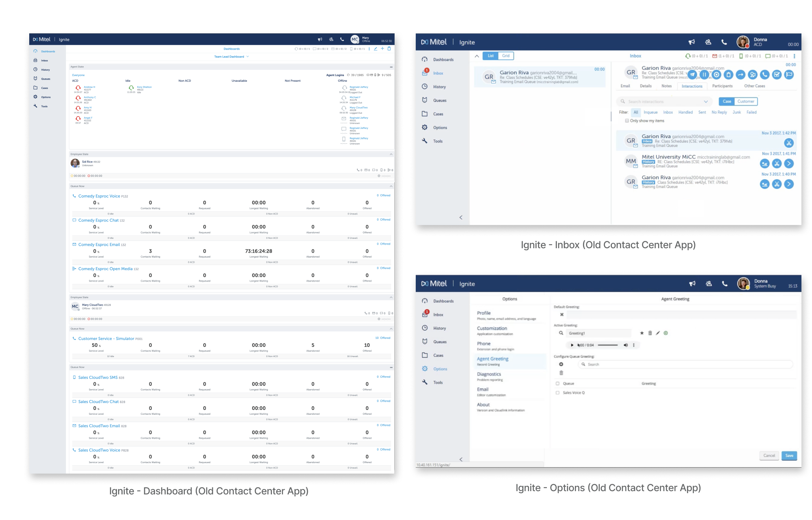Click the Comedy Esproc Email queue link
This screenshot has width=812, height=520.
click(x=99, y=245)
